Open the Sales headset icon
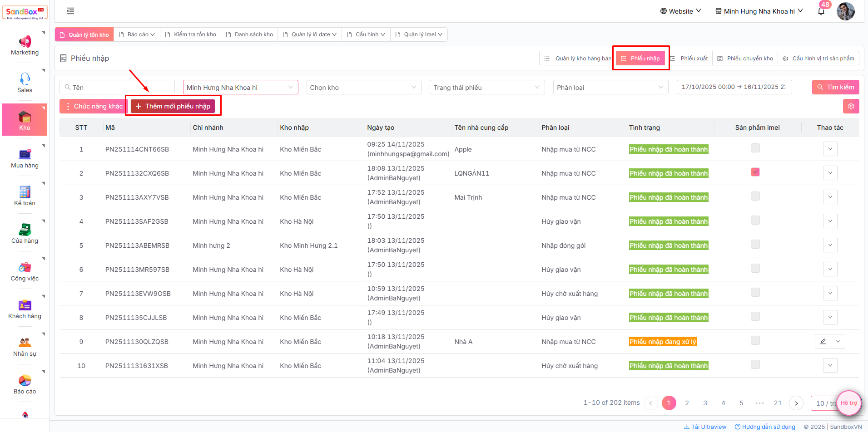This screenshot has height=432, width=868. tap(25, 79)
